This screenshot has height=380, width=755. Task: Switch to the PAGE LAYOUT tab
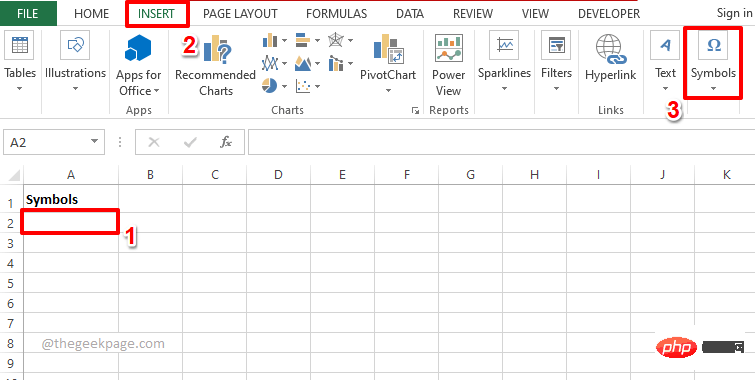240,13
